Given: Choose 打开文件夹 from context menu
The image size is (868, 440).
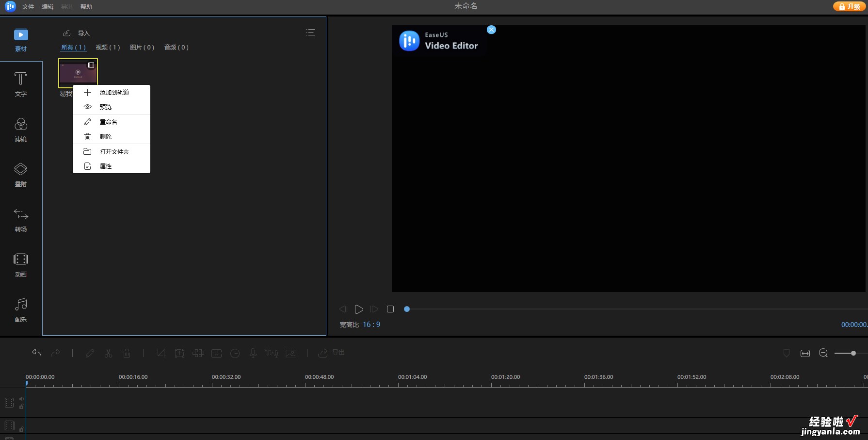Looking at the screenshot, I should [x=112, y=151].
